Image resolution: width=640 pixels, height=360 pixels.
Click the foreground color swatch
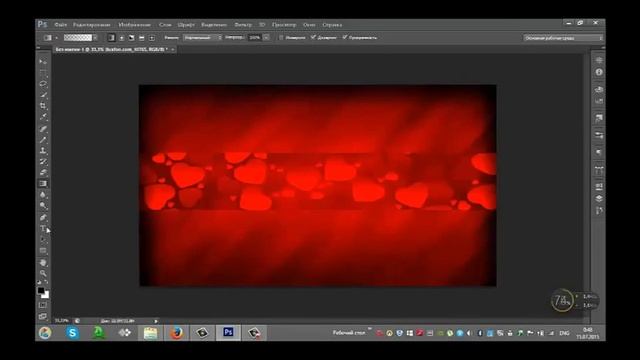click(41, 291)
